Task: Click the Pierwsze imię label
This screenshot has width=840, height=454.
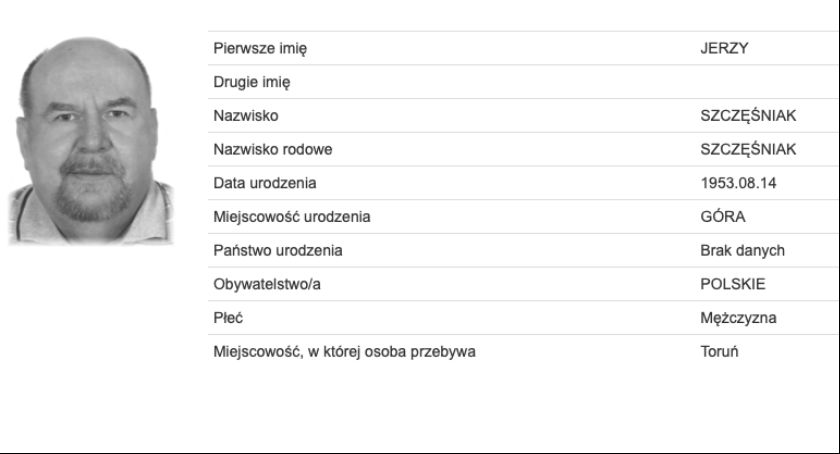Action: pyautogui.click(x=260, y=49)
